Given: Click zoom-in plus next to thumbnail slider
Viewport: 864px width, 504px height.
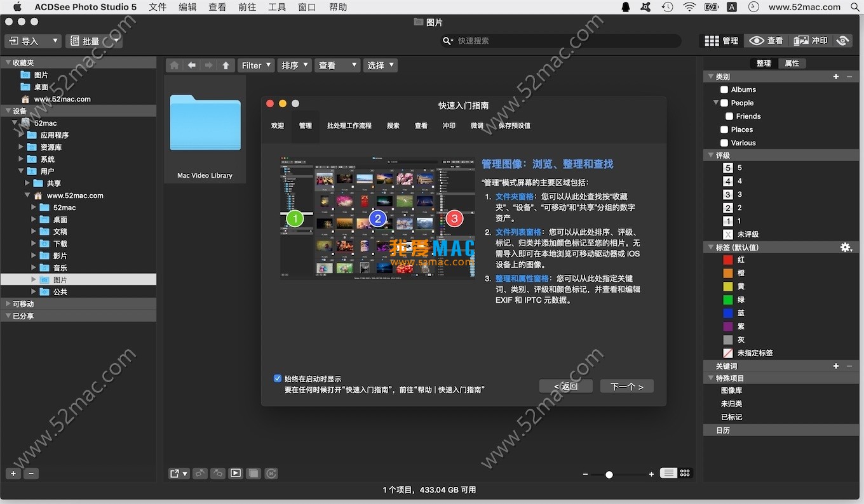Looking at the screenshot, I should (x=651, y=475).
